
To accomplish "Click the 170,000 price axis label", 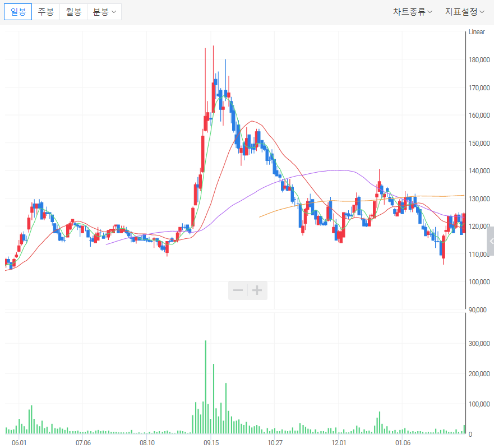I will (x=479, y=87).
